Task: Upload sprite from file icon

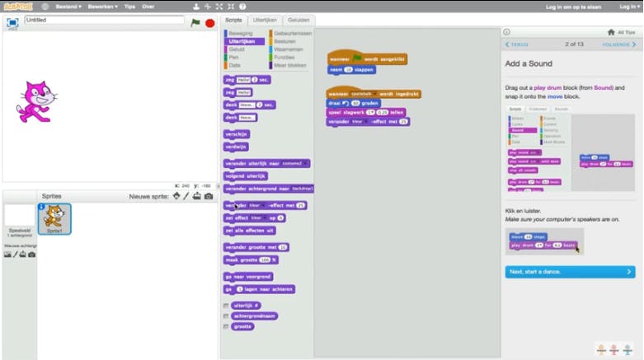Action: [x=197, y=196]
